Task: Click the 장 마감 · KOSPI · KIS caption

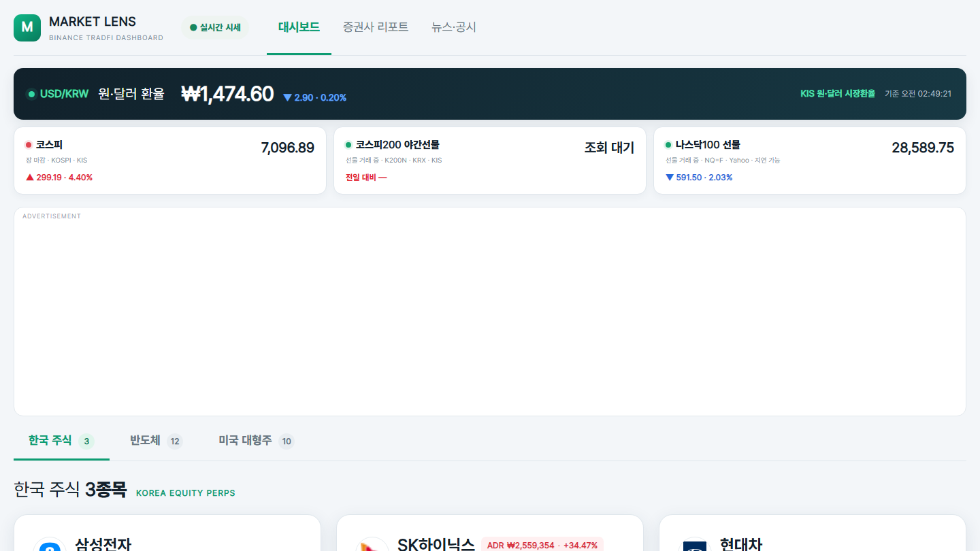Action: [x=56, y=161]
